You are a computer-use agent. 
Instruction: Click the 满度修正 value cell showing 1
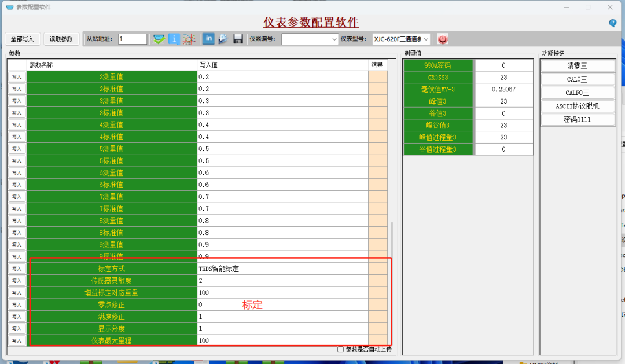pyautogui.click(x=282, y=317)
